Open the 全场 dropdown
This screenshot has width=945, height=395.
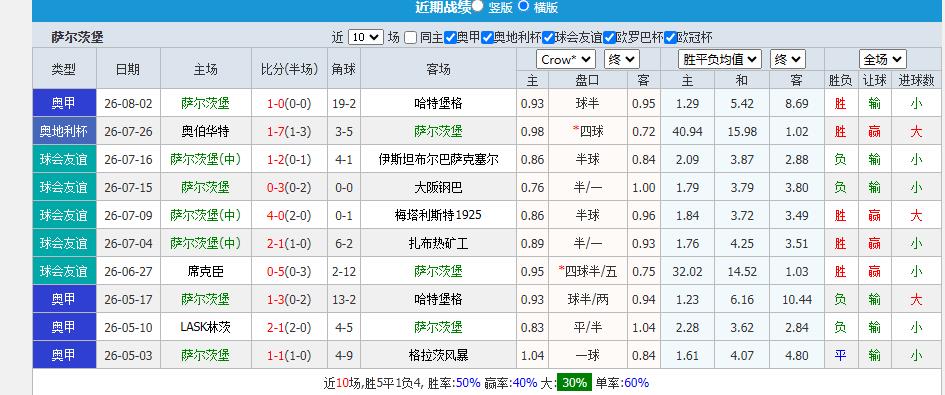[x=883, y=59]
